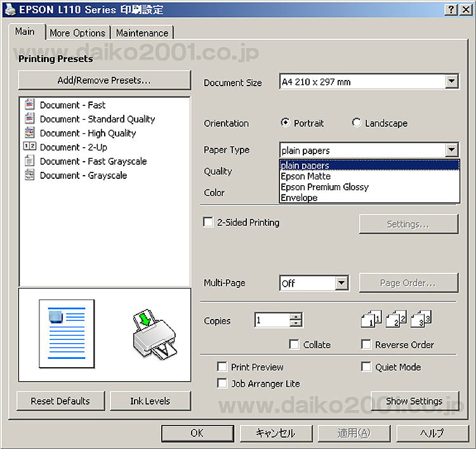The width and height of the screenshot is (476, 449).
Task: Choose Epson Matte paper type
Action: click(x=369, y=176)
